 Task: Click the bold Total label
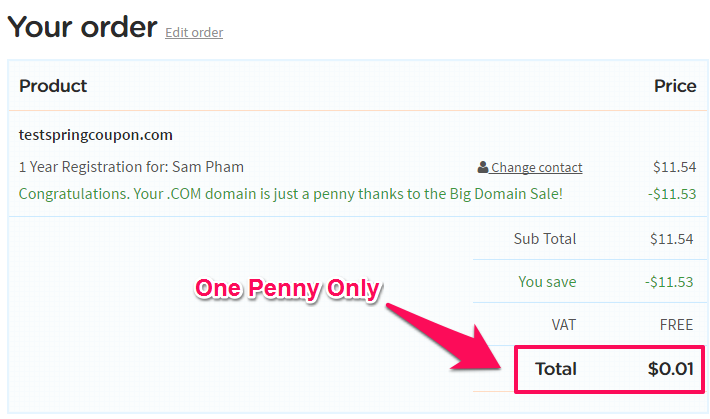click(x=556, y=369)
